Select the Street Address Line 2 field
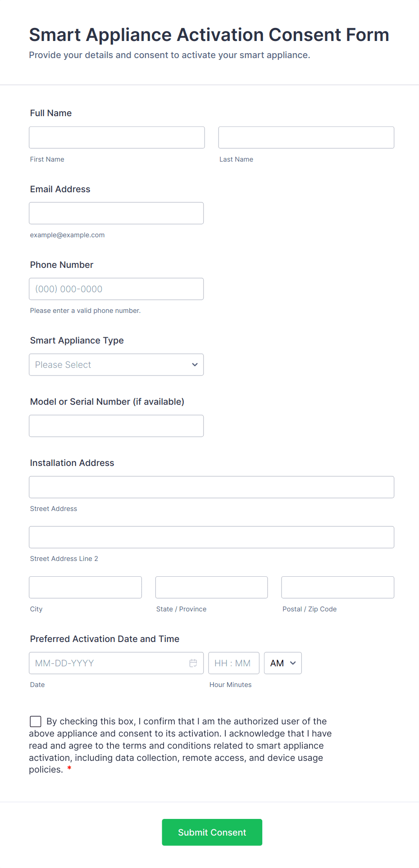Image resolution: width=419 pixels, height=868 pixels. point(211,537)
